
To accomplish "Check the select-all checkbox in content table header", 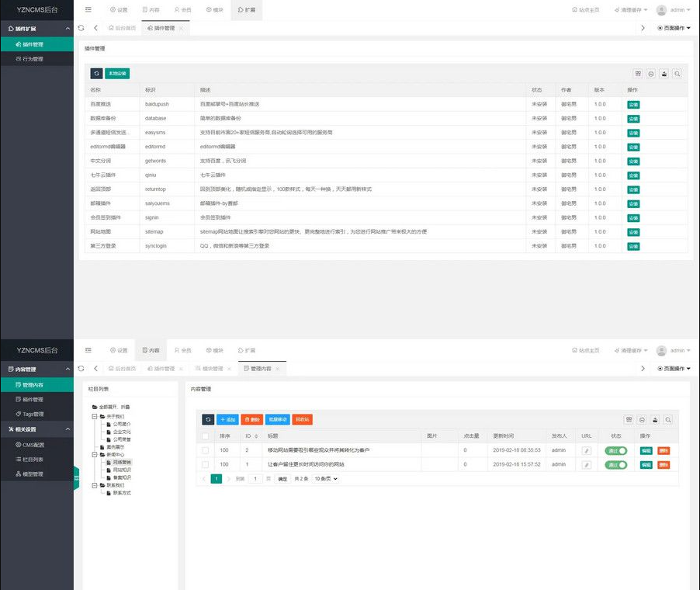I will [x=205, y=436].
